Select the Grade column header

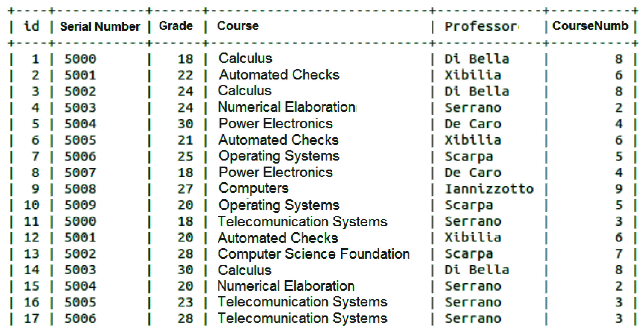click(x=176, y=26)
